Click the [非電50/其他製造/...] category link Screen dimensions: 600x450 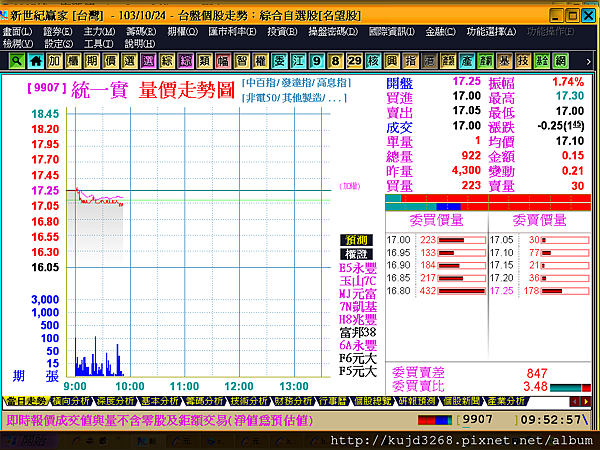[x=294, y=98]
